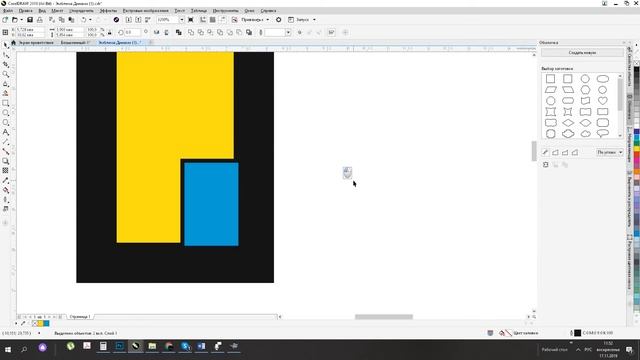The image size is (640, 360).
Task: Select the Freehand tool
Action: 5,84
